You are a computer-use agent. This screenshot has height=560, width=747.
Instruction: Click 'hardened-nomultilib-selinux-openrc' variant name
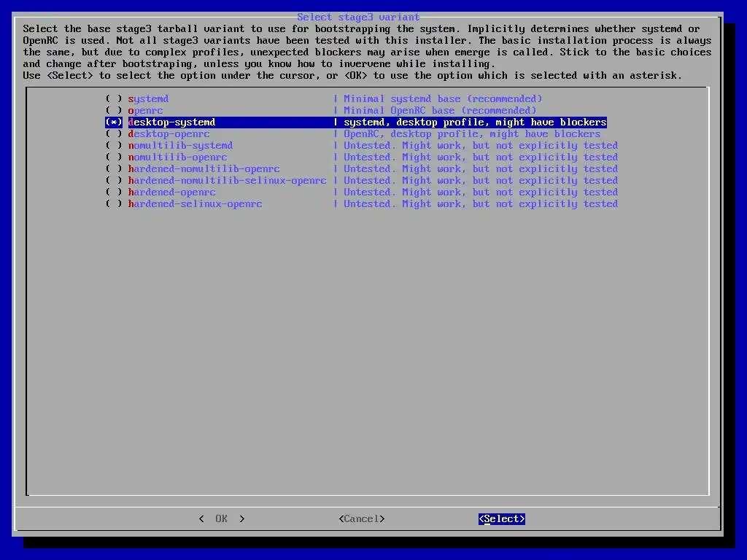(228, 181)
